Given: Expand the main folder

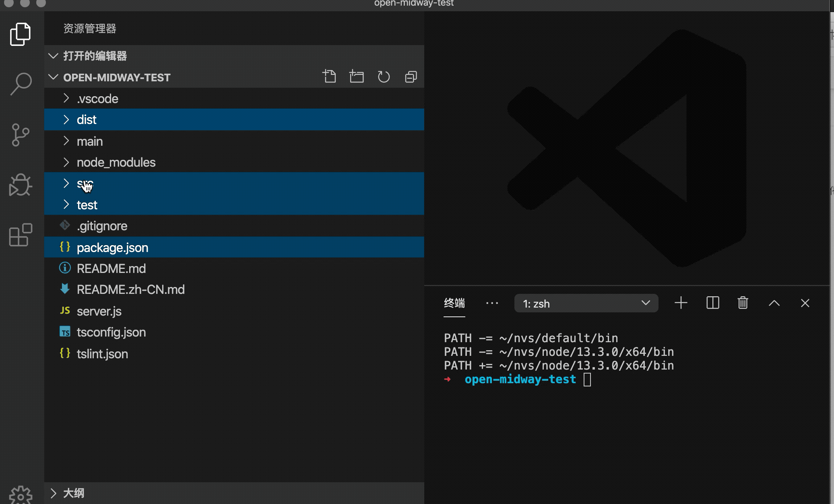Looking at the screenshot, I should click(66, 141).
